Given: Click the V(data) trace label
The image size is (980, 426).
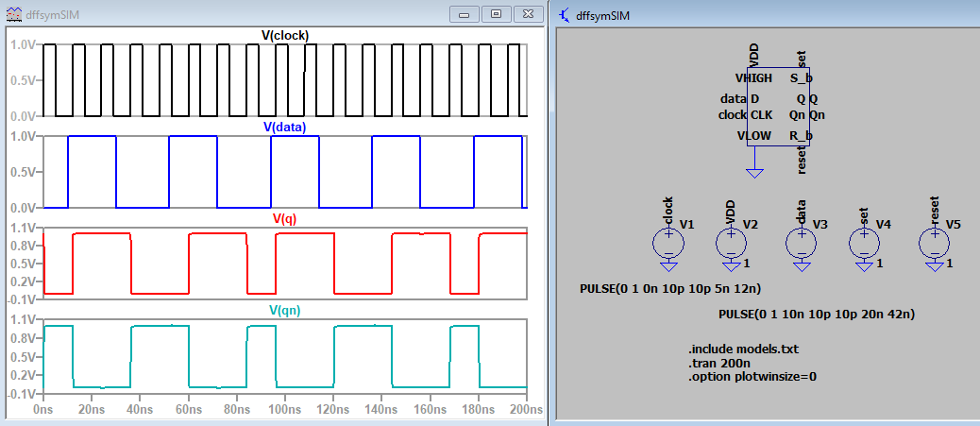Looking at the screenshot, I should [x=284, y=127].
